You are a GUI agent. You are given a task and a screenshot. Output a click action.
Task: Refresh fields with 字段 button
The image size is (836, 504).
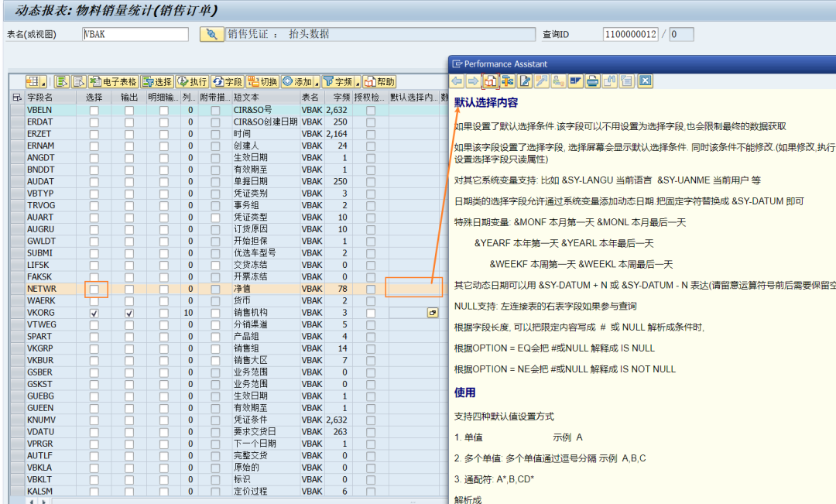click(228, 81)
